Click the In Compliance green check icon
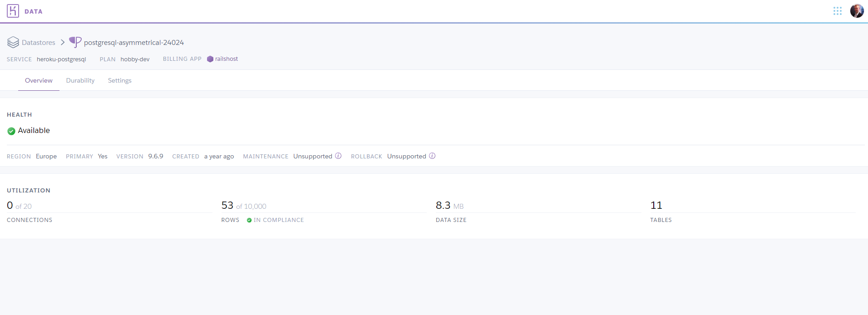 pos(249,220)
